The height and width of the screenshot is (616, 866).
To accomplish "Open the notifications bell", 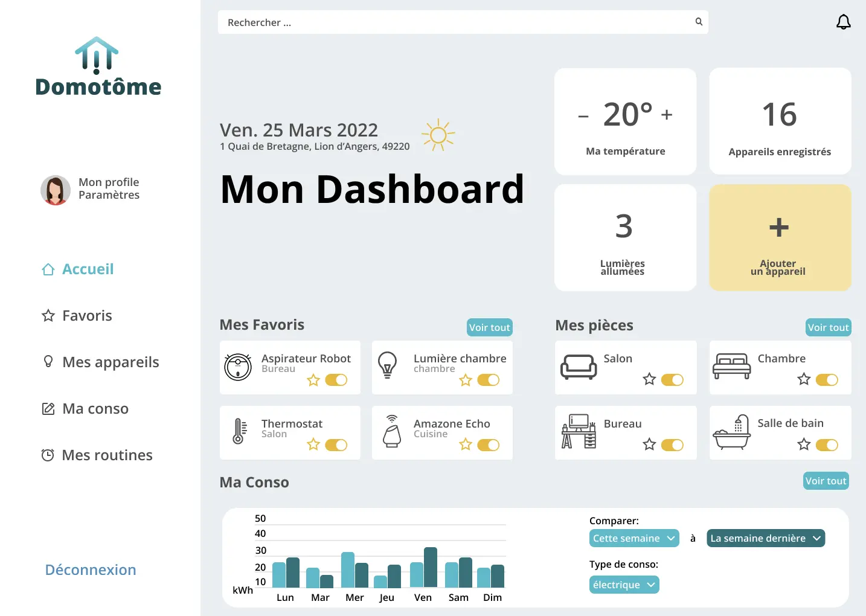I will [x=843, y=22].
